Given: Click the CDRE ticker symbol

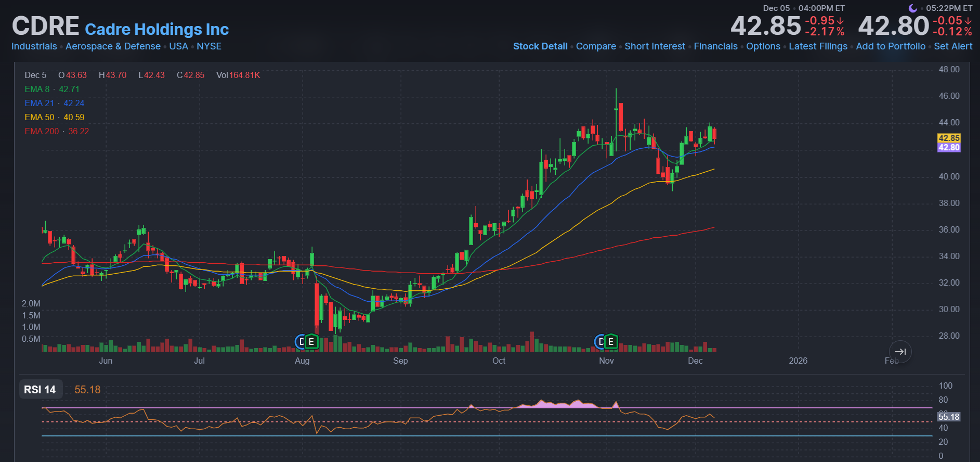Looking at the screenshot, I should [x=46, y=26].
